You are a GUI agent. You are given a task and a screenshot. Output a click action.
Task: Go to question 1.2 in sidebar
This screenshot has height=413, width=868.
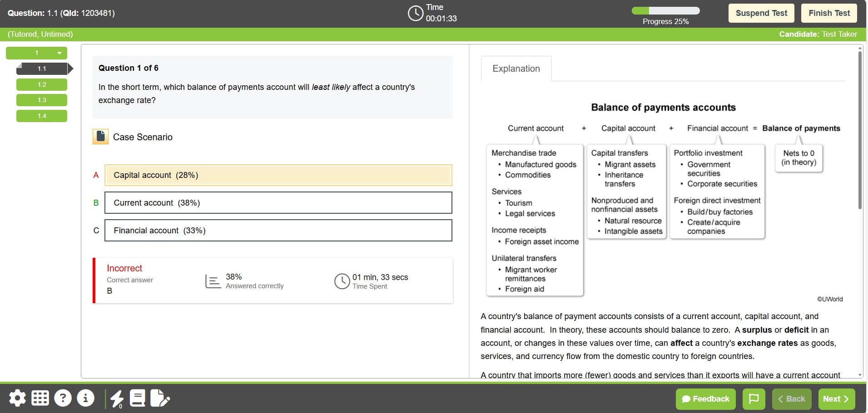click(x=42, y=84)
